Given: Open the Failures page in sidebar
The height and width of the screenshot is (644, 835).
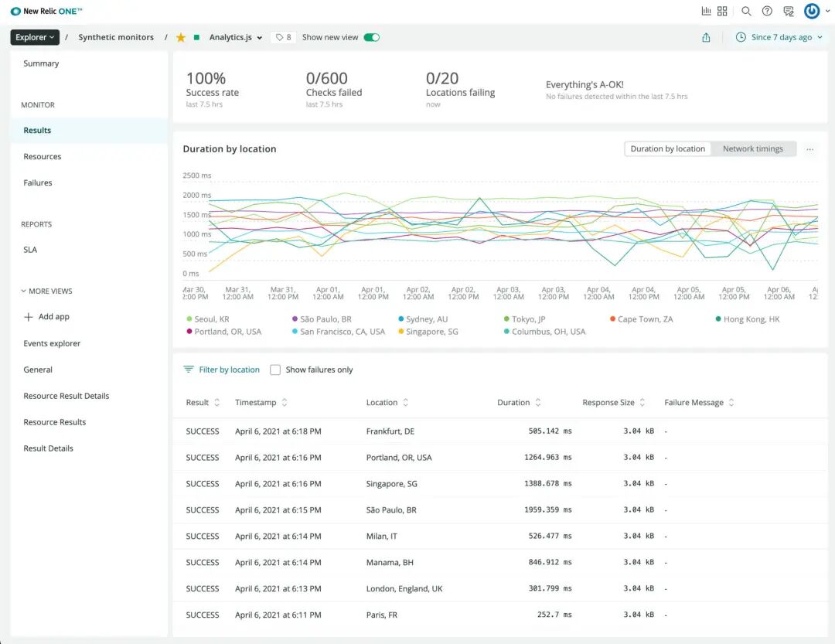Looking at the screenshot, I should 38,182.
